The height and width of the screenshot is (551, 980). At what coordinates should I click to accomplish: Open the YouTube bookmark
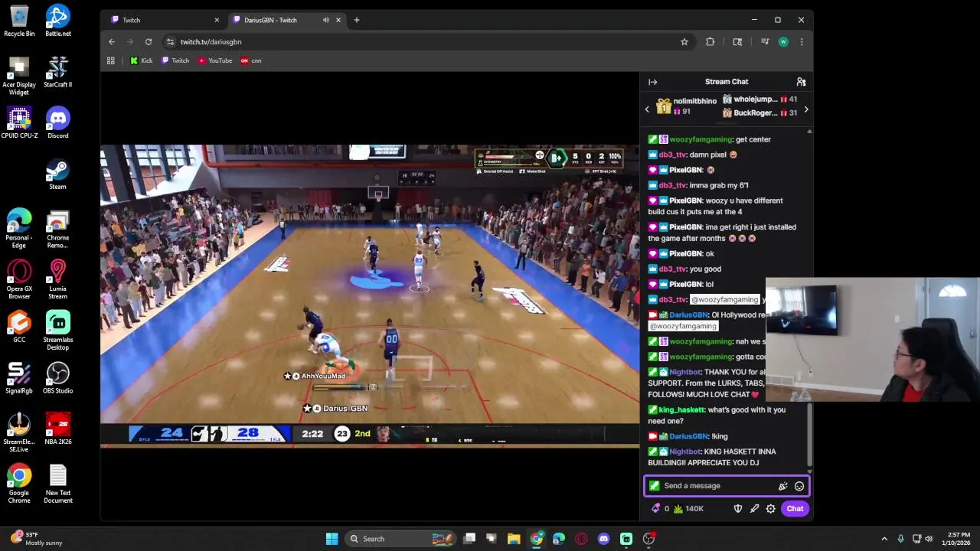pyautogui.click(x=215, y=60)
